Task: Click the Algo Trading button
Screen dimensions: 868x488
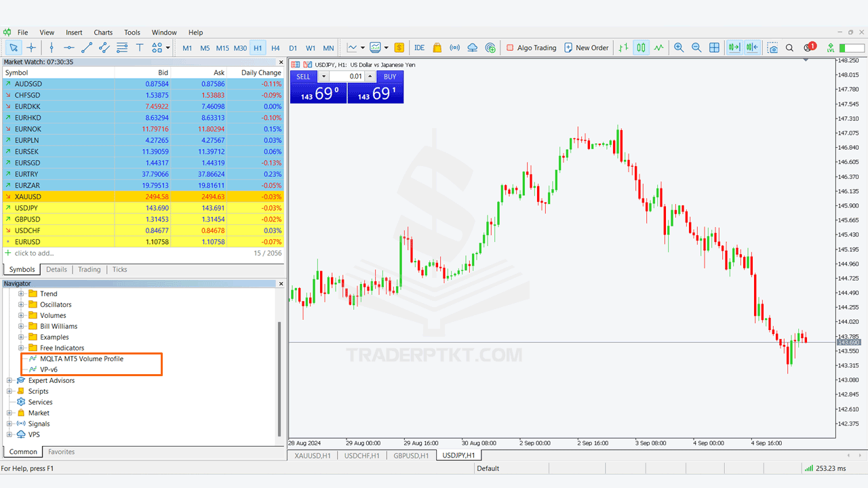Action: (531, 47)
